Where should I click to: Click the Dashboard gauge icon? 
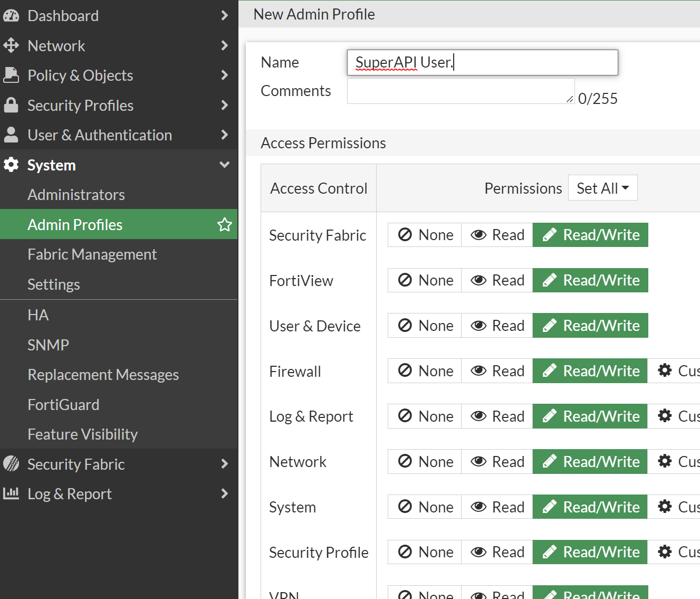pyautogui.click(x=11, y=15)
